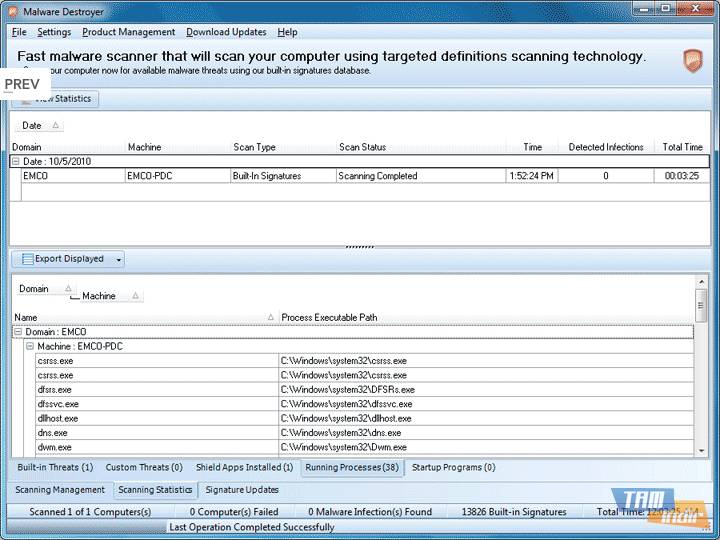The image size is (720, 540).
Task: Collapse the Date : 10/5/2010 group
Action: point(16,161)
